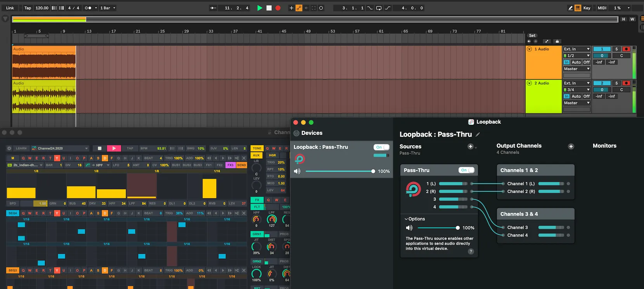
Task: Click the LEARN button in Channel24
Action: click(x=21, y=148)
